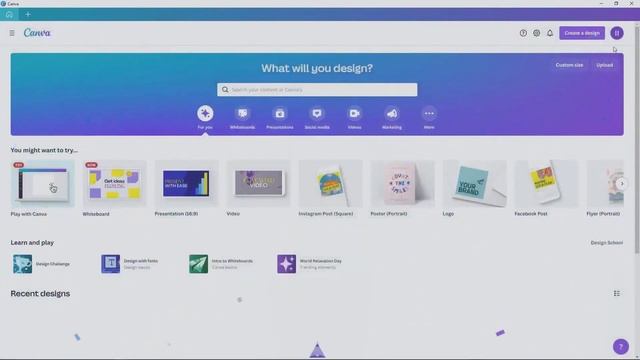640x360 pixels.
Task: Open the account profile avatar
Action: 617,33
